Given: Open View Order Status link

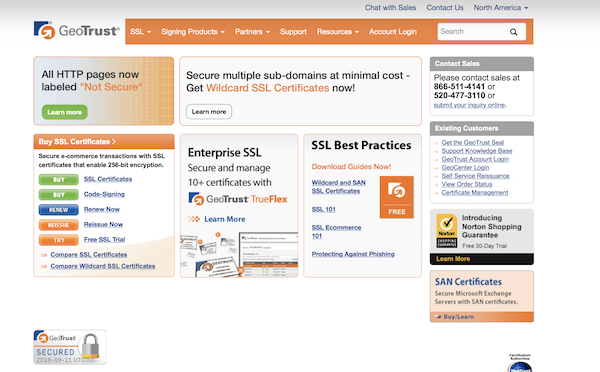Looking at the screenshot, I should point(467,184).
